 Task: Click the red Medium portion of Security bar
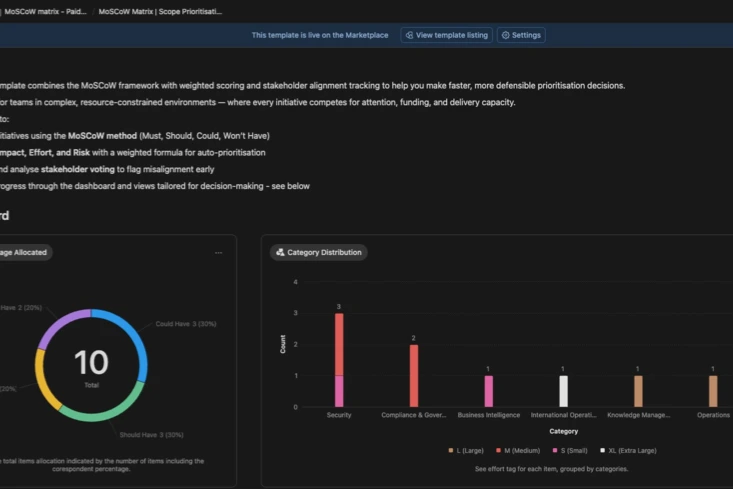339,344
